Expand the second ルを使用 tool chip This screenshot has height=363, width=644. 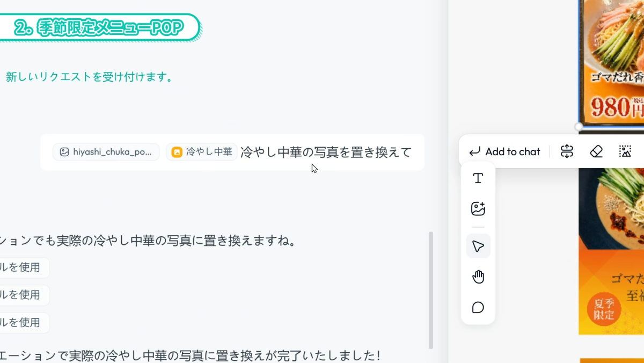pos(24,295)
